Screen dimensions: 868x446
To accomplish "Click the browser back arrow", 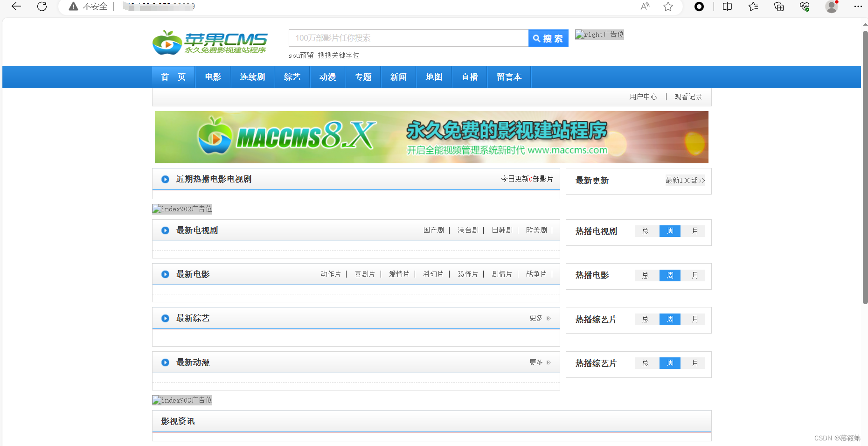I will (x=16, y=7).
